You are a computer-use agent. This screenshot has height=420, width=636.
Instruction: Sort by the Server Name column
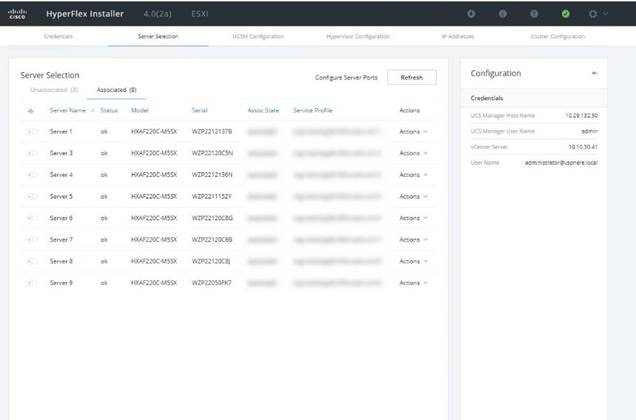pyautogui.click(x=68, y=110)
